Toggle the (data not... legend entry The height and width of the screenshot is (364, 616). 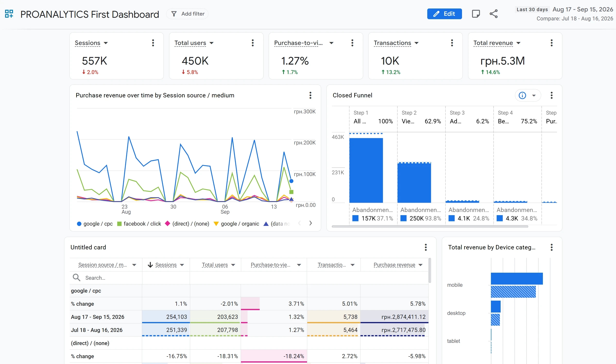click(277, 224)
